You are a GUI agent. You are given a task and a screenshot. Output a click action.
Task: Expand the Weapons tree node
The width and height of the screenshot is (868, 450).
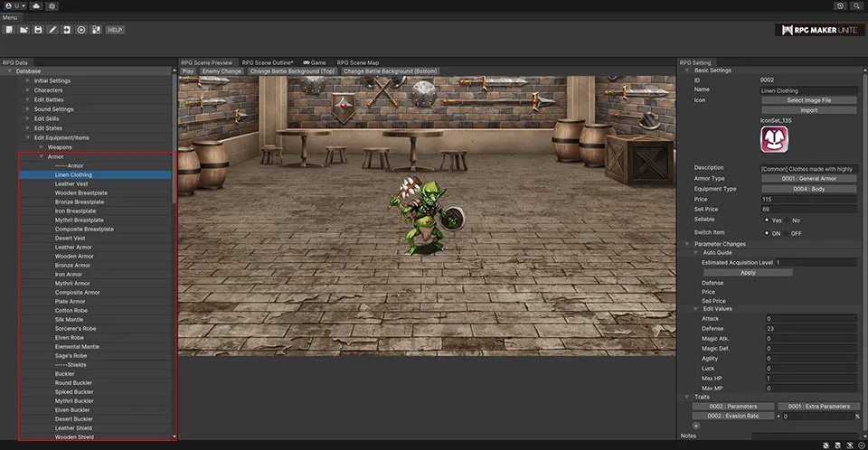coord(41,146)
